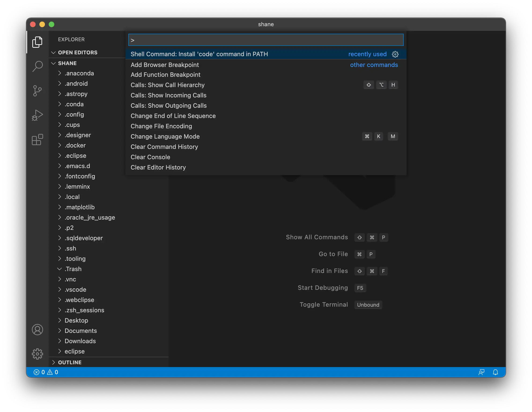Screen dimensions: 532x412
Task: Collapse the .Trash folder
Action: coord(59,269)
